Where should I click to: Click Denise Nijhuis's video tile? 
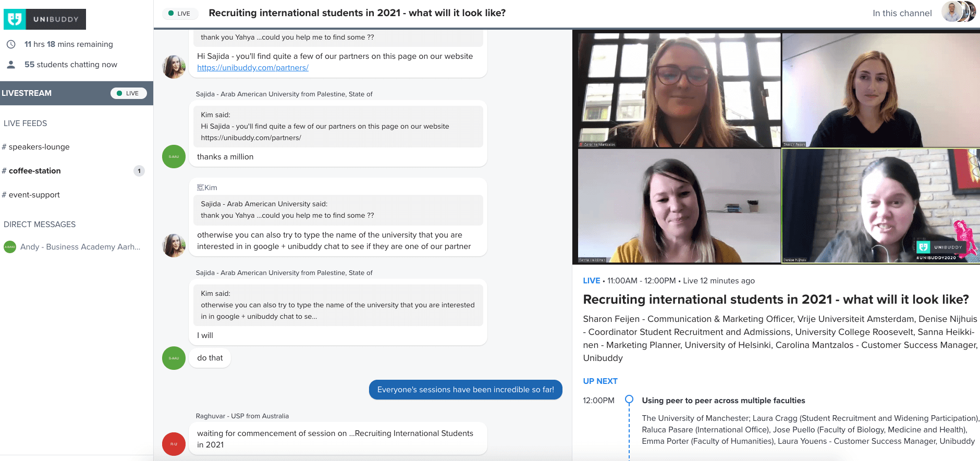881,206
